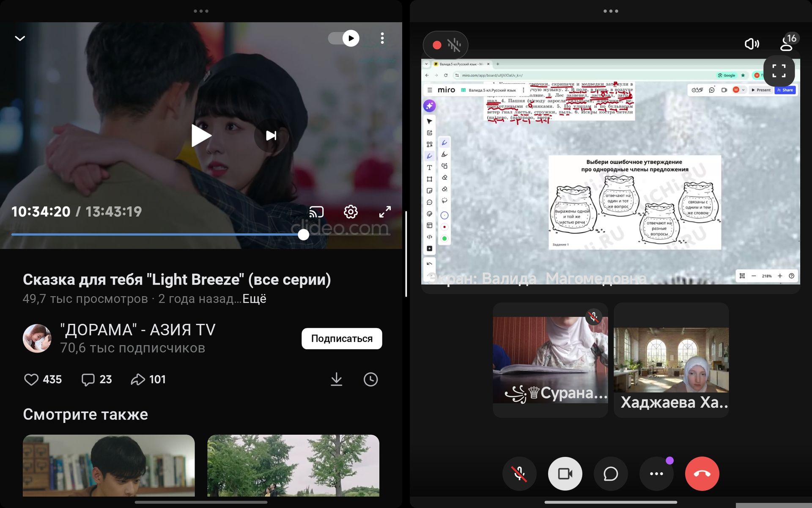Expand description via Ещё link

pyautogui.click(x=254, y=299)
